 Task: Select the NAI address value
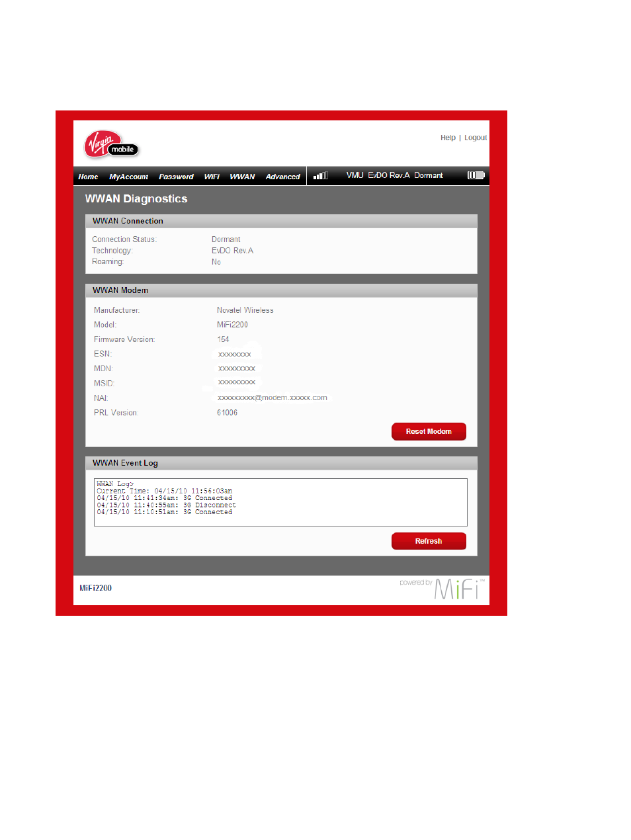tap(273, 398)
